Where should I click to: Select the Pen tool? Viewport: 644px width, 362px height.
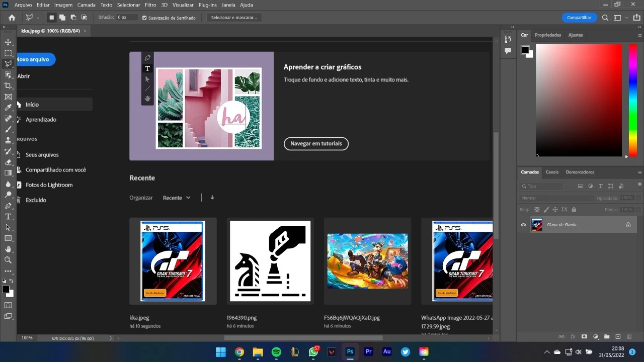[x=8, y=206]
